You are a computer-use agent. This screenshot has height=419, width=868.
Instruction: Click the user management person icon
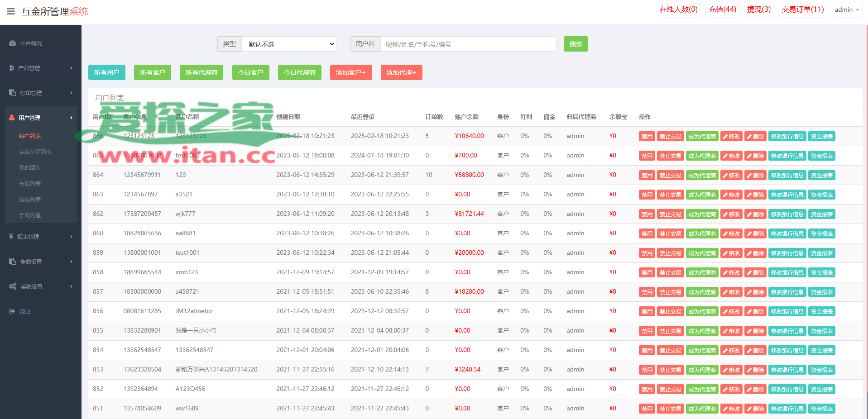point(12,118)
